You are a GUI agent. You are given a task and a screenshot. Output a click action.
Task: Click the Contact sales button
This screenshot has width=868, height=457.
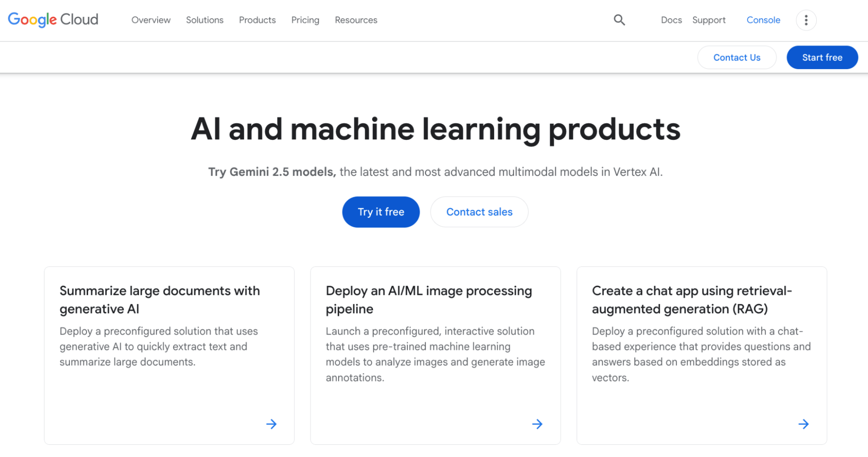click(479, 212)
